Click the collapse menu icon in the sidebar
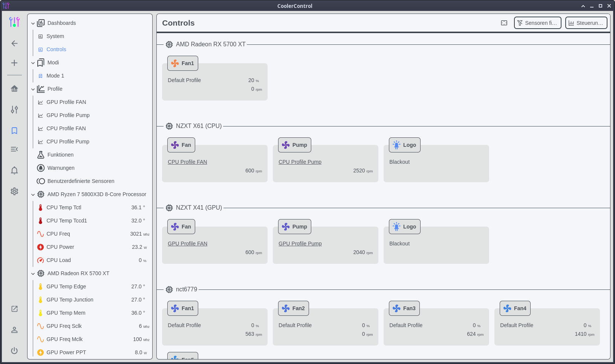Viewport: 615px width, 364px height. (x=14, y=149)
